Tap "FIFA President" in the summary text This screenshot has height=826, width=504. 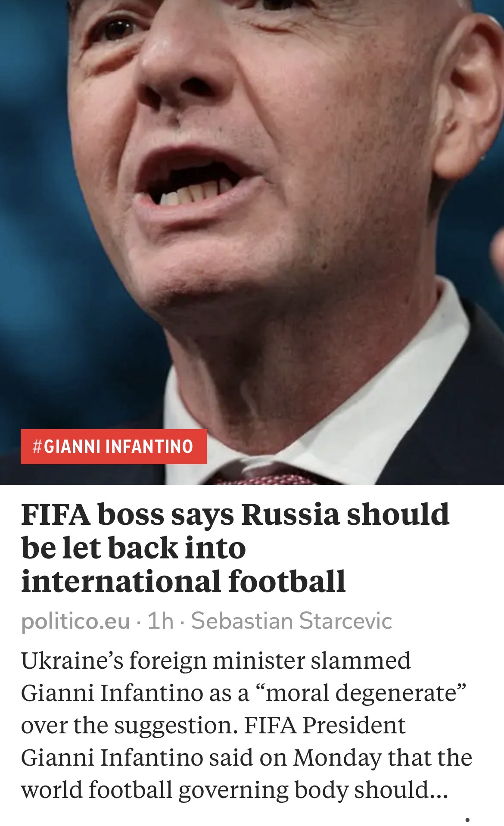tap(325, 725)
